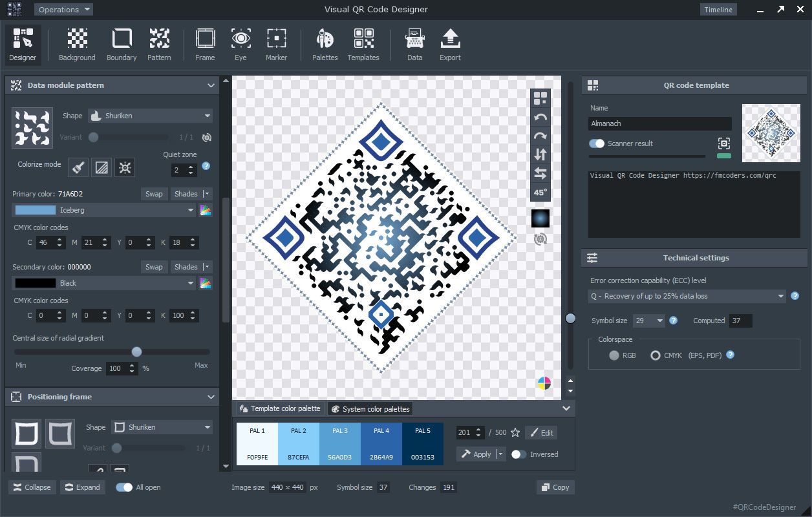The image size is (812, 517).
Task: Select PAL 5 003153 swatch
Action: [x=423, y=444]
